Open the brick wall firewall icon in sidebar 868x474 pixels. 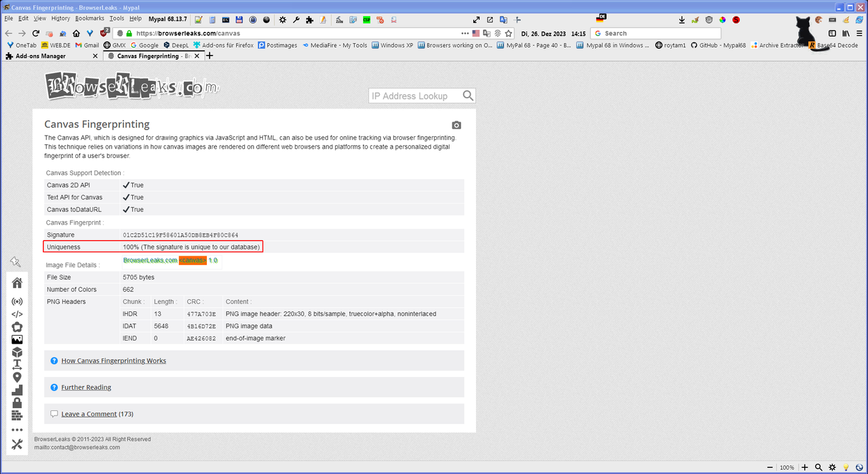point(17,416)
